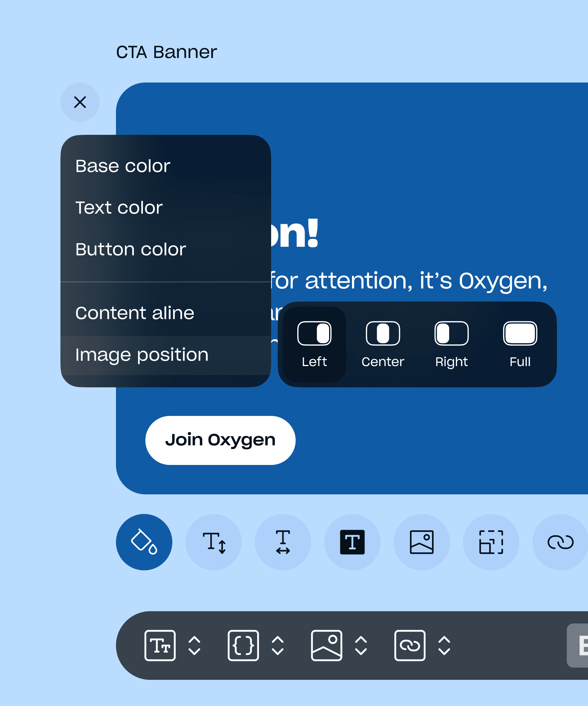Screen dimensions: 588x706
Task: Choose the text style tool
Action: [352, 542]
